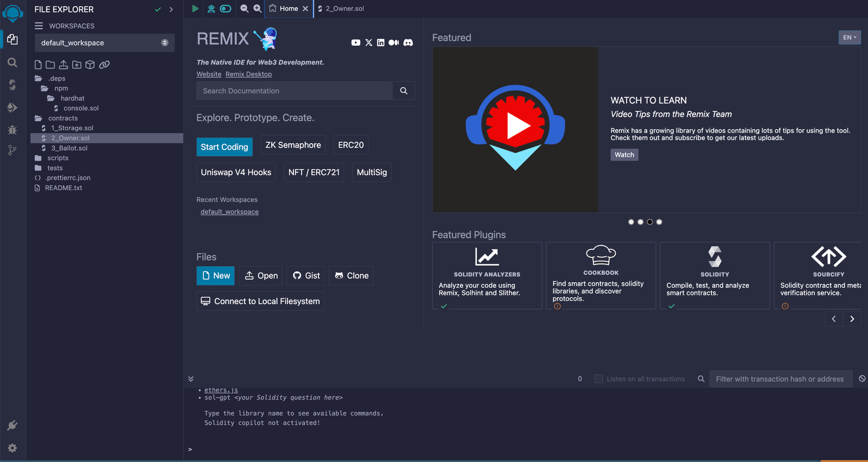Image resolution: width=868 pixels, height=462 pixels.
Task: Create a new folder icon in explorer
Action: [50, 65]
